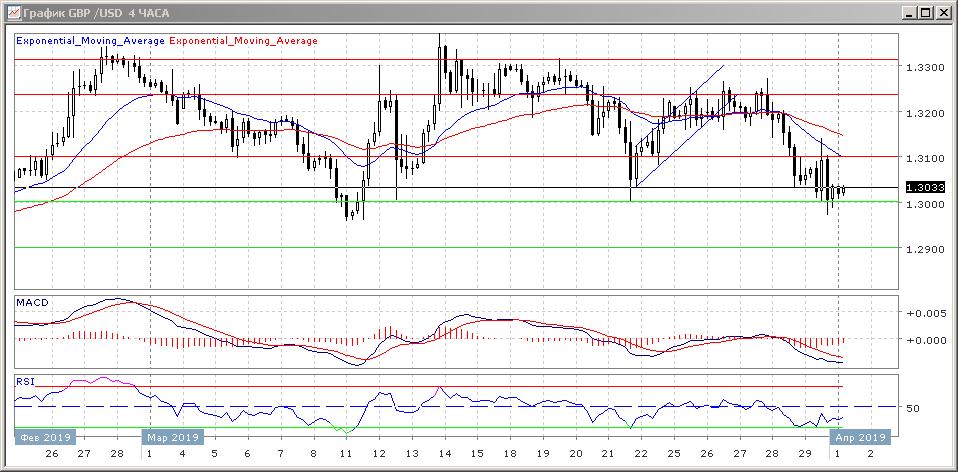Select the red Exponential_Moving_Average legend label

point(244,41)
